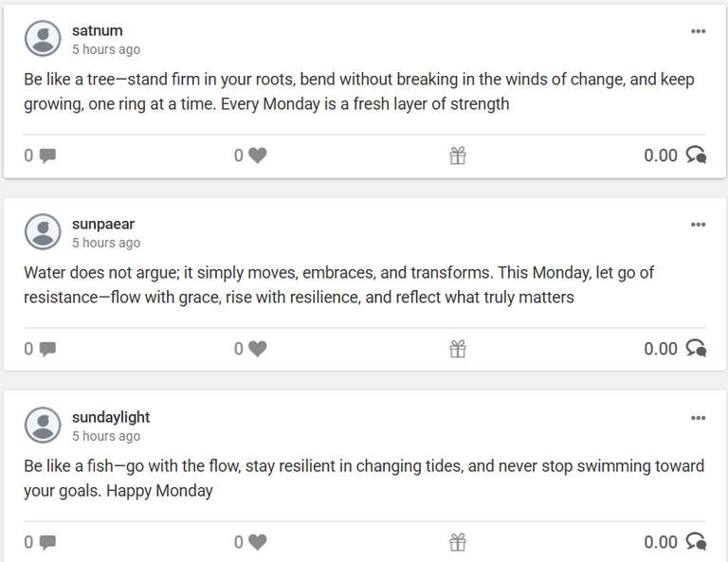Click the gift icon under sundaylight's post

tap(458, 542)
